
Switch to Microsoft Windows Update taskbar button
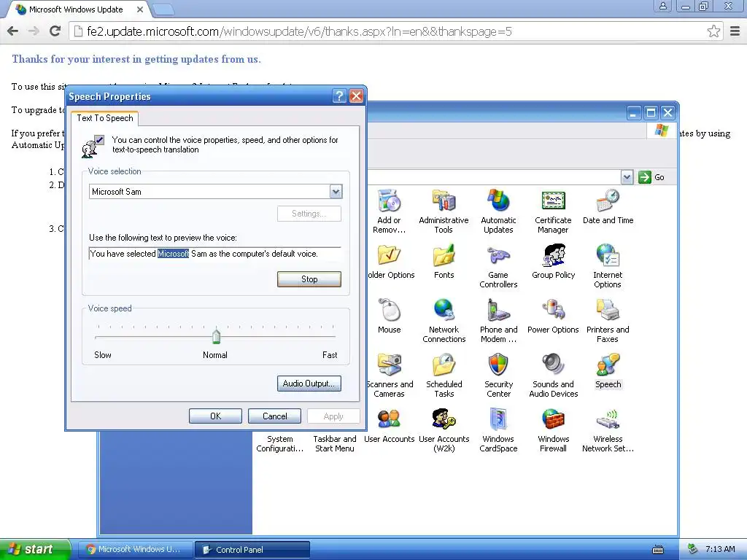[135, 550]
